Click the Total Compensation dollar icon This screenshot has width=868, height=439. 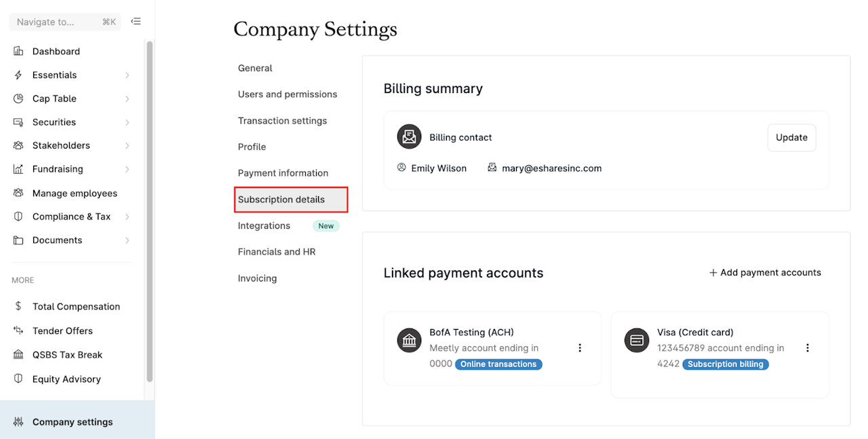[x=18, y=307]
